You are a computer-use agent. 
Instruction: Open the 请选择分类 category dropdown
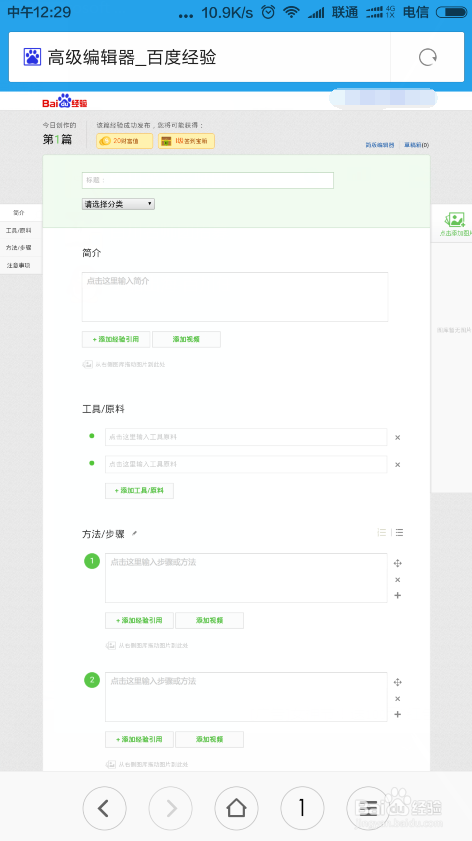pyautogui.click(x=118, y=204)
